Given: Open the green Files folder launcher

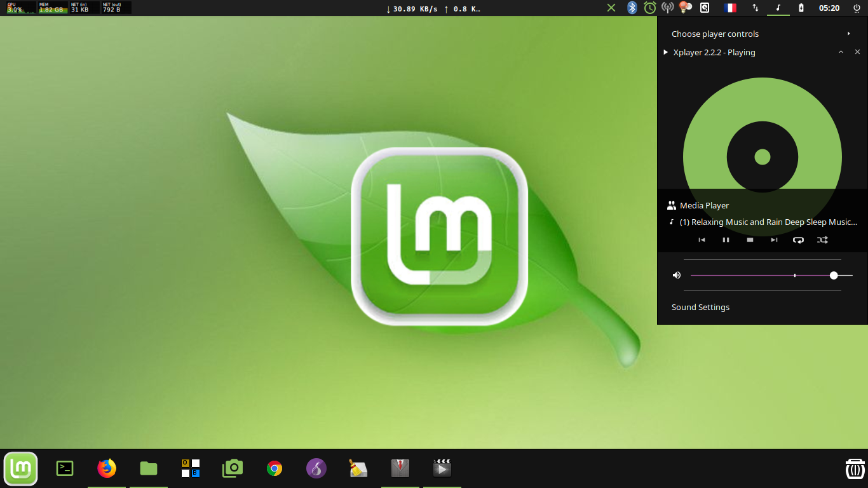Looking at the screenshot, I should tap(149, 469).
